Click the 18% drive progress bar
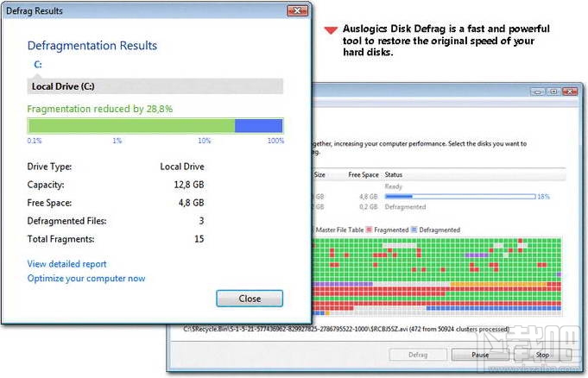588x378 pixels. 460,197
